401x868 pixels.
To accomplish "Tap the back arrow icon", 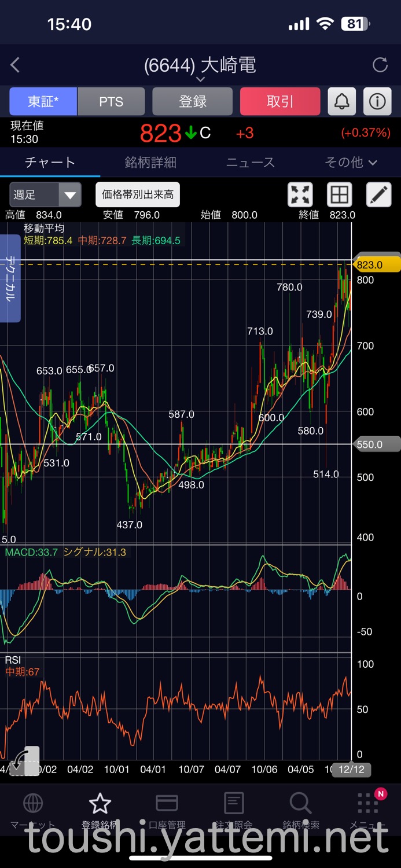I will pyautogui.click(x=16, y=65).
